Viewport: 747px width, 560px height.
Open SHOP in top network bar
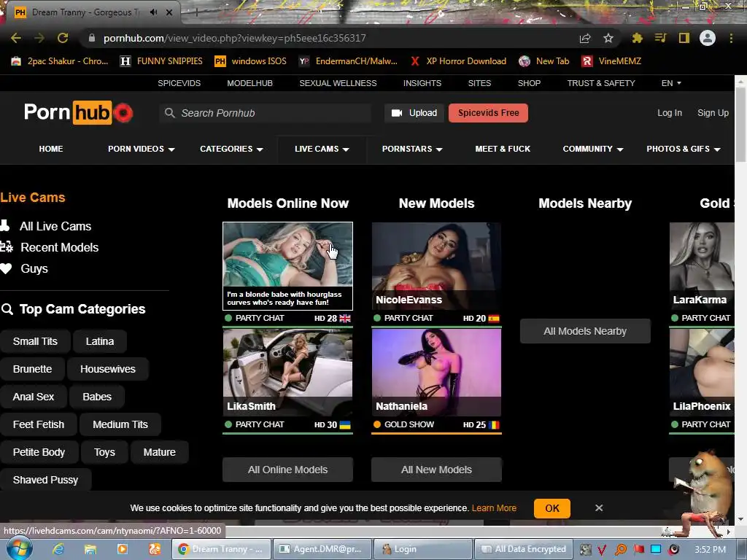point(529,83)
